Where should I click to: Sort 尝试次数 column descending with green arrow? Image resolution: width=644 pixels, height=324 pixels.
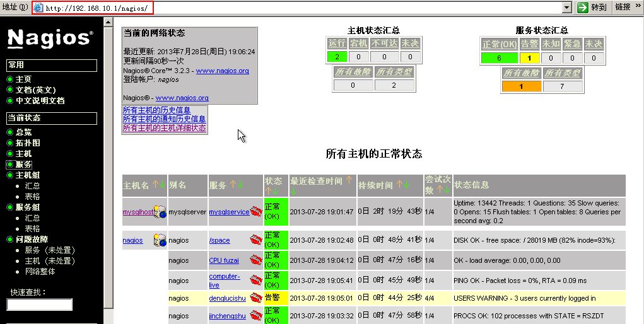click(x=447, y=189)
